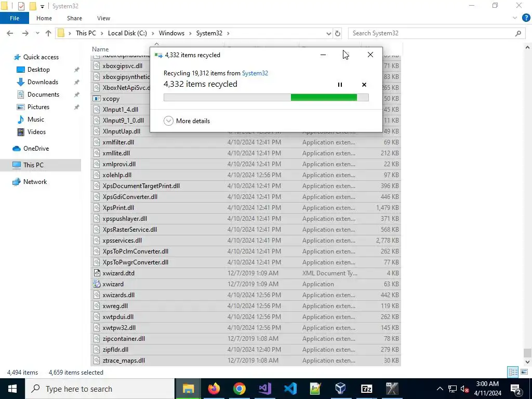Image resolution: width=532 pixels, height=399 pixels.
Task: Expand chevron after System32 breadcrumb
Action: click(x=229, y=33)
